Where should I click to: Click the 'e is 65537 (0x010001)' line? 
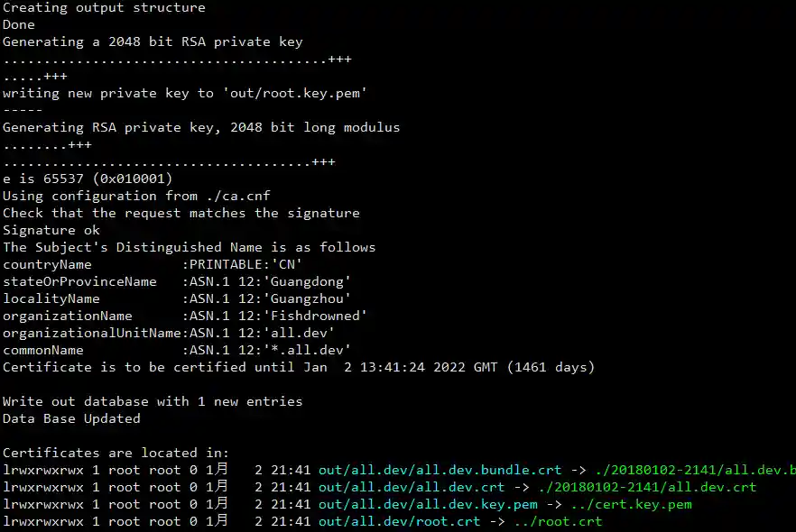point(88,179)
